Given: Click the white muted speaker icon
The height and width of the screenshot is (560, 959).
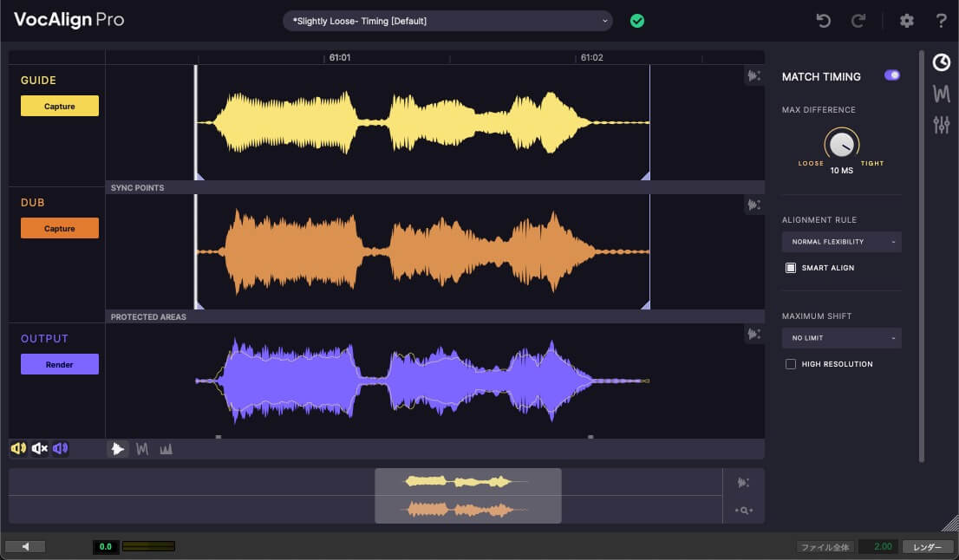Looking at the screenshot, I should pyautogui.click(x=39, y=448).
